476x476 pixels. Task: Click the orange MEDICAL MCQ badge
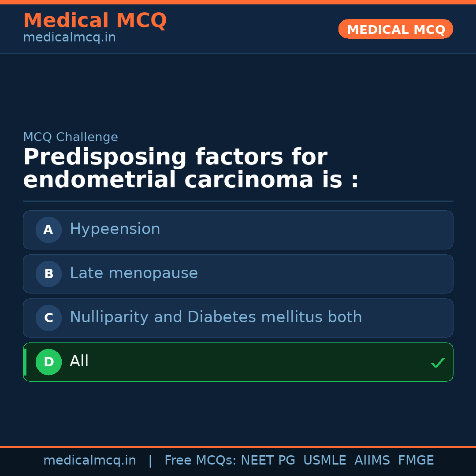point(395,30)
